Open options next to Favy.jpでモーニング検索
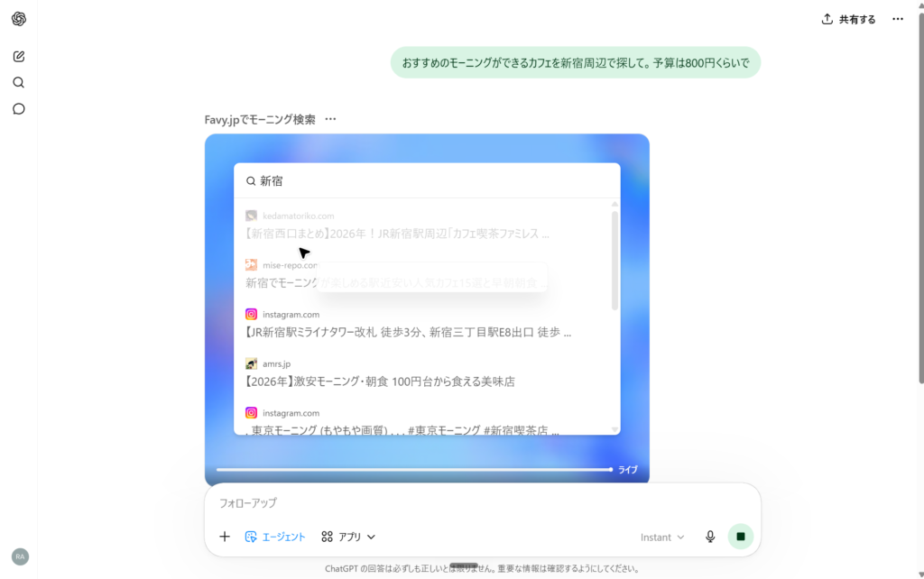Viewport: 924px width, 579px height. pyautogui.click(x=330, y=119)
